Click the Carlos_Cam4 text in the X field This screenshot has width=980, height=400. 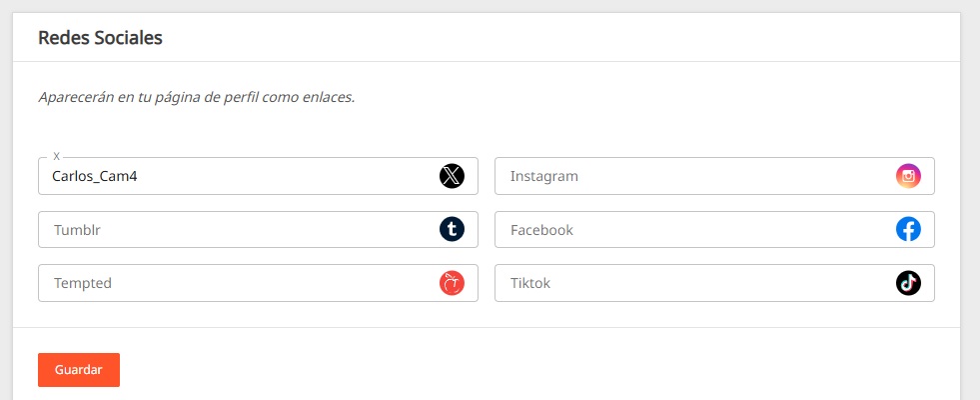coord(94,177)
